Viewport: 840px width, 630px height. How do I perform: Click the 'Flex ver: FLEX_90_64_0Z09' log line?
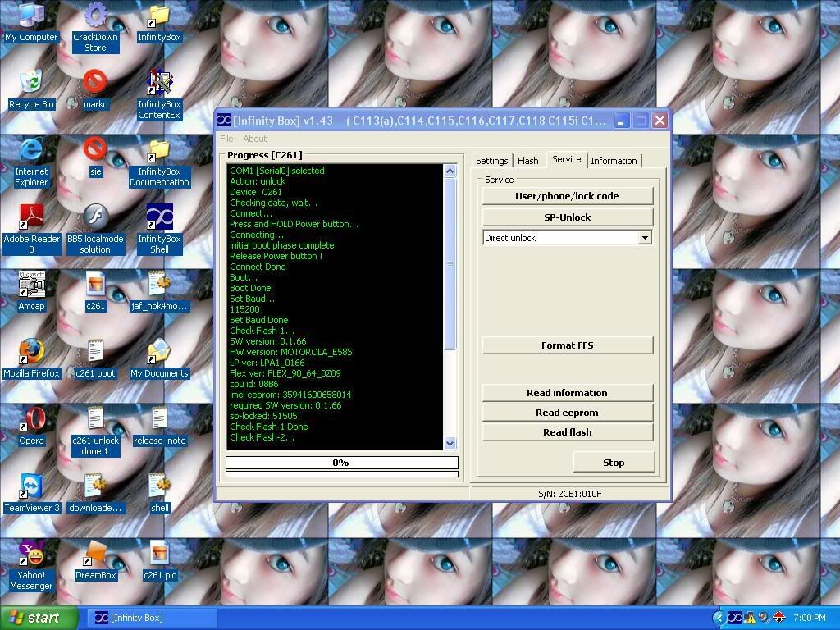pyautogui.click(x=285, y=373)
